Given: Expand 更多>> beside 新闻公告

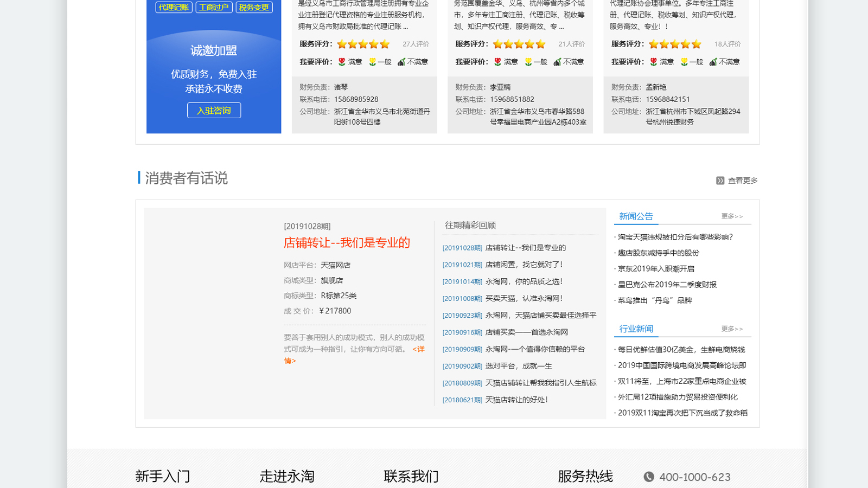Looking at the screenshot, I should pos(732,216).
